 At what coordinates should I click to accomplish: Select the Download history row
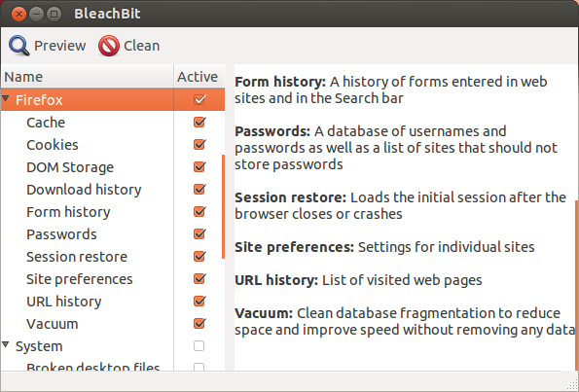coord(113,190)
